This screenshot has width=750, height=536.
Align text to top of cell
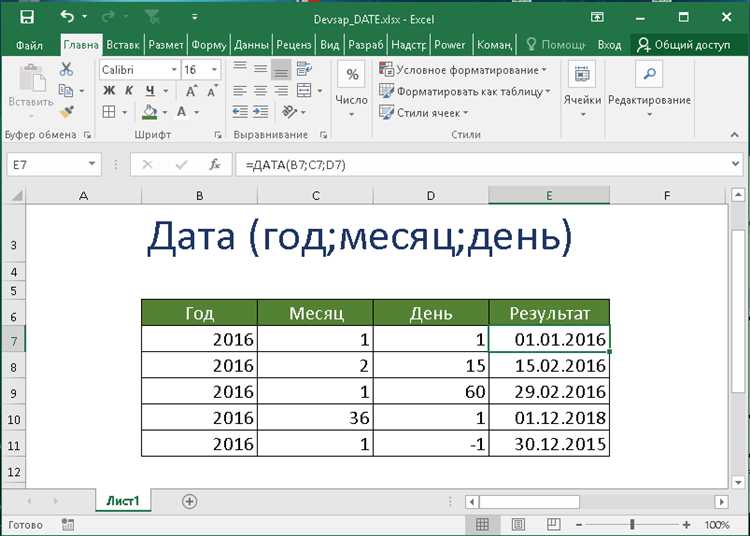click(240, 68)
